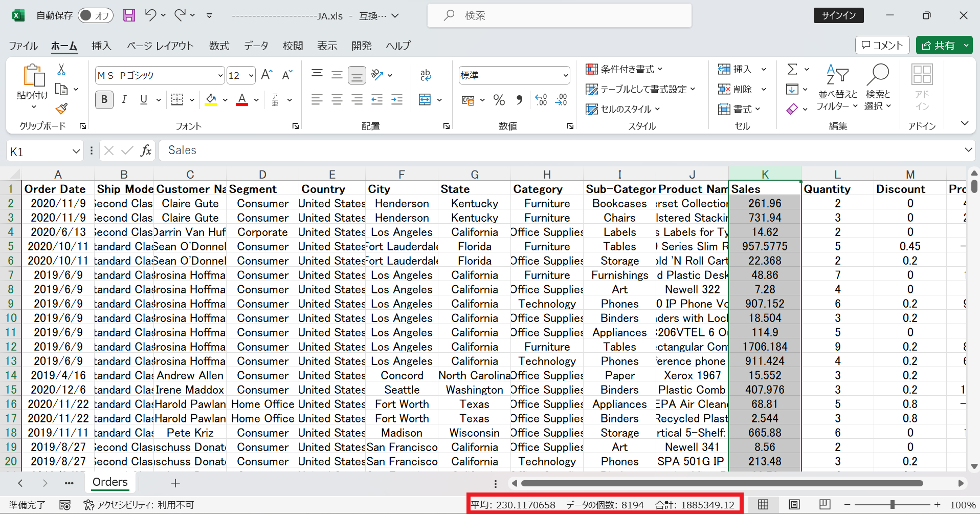Click the Wrap Text icon
This screenshot has width=980, height=514.
click(x=426, y=75)
